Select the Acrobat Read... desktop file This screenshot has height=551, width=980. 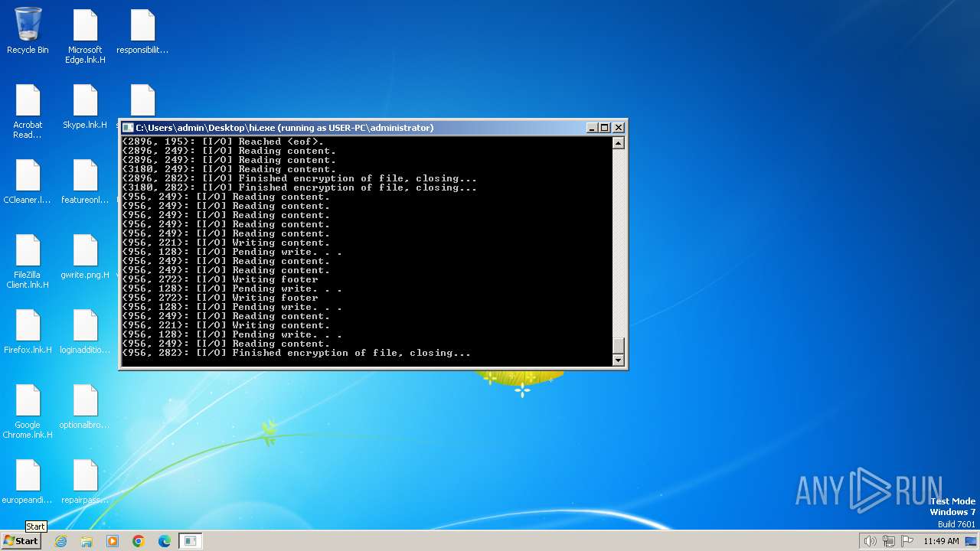28,112
